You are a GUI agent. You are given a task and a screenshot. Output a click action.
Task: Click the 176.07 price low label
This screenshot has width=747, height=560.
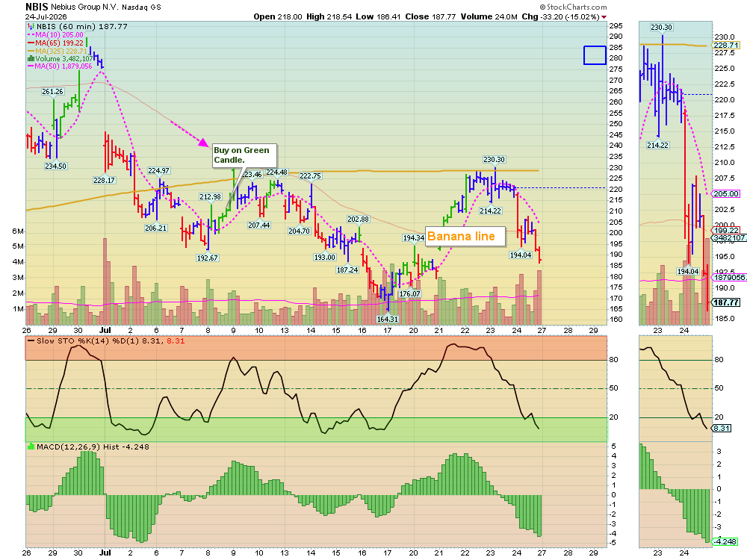pos(409,293)
